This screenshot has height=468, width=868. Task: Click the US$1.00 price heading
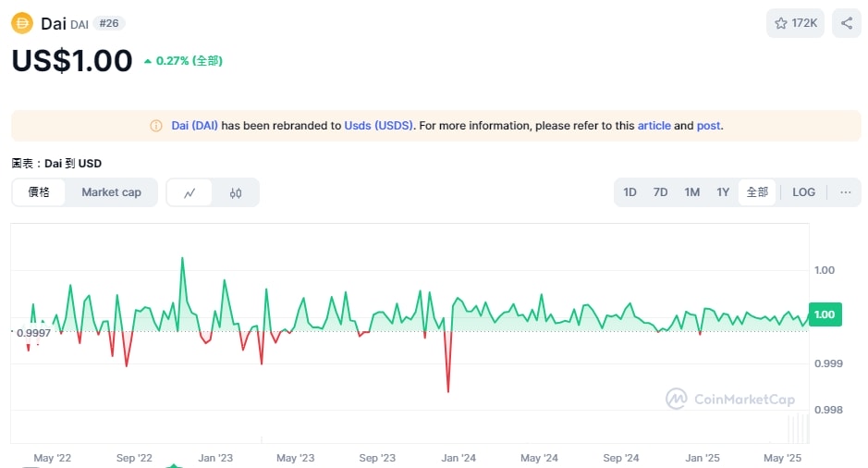[x=72, y=60]
